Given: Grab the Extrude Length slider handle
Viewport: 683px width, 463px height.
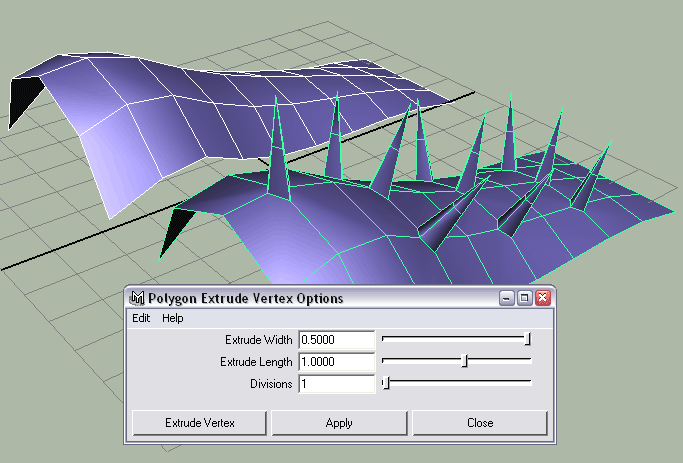Looking at the screenshot, I should 464,362.
